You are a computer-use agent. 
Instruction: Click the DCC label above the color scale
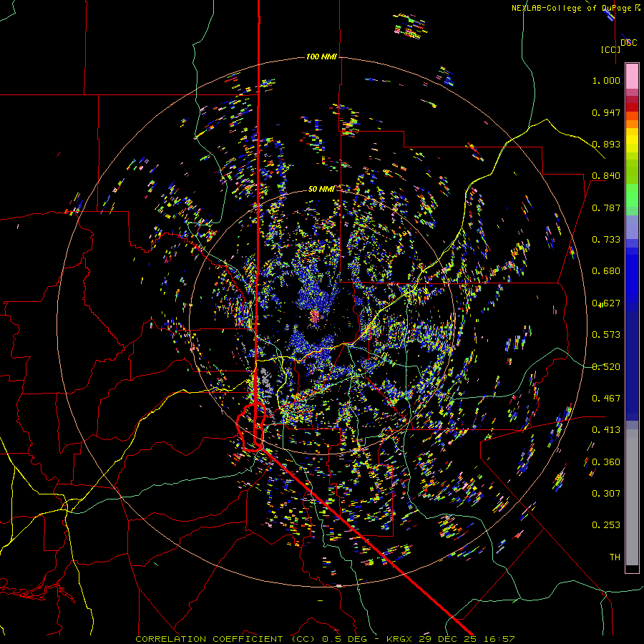coord(628,43)
